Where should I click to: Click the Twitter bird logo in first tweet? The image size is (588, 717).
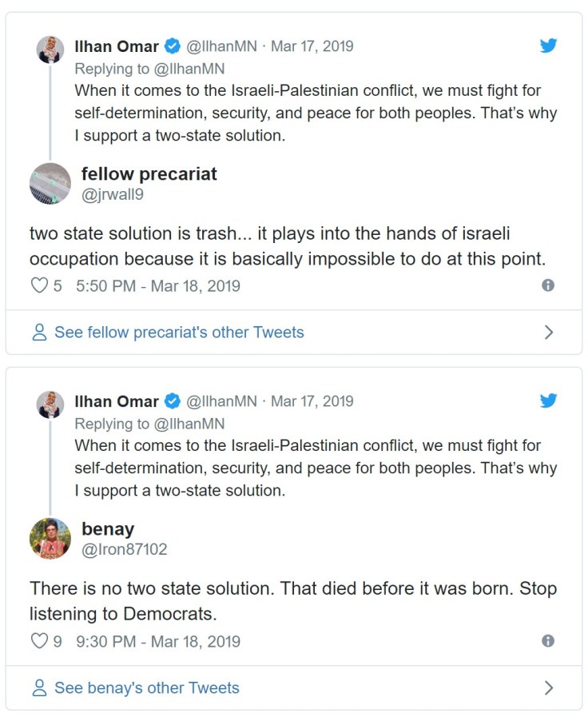click(x=548, y=46)
